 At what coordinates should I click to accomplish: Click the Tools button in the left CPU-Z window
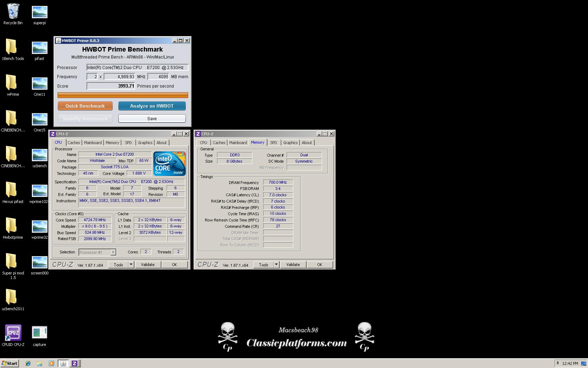pos(118,265)
